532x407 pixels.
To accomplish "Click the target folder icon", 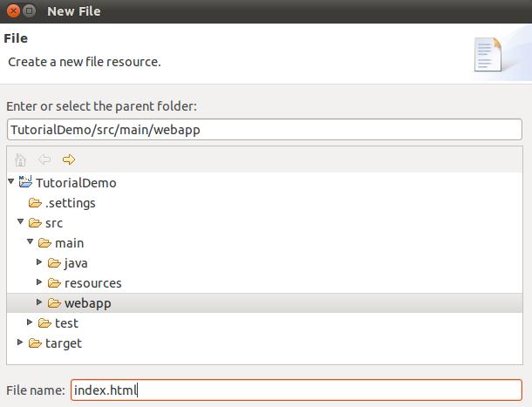I will pos(35,343).
